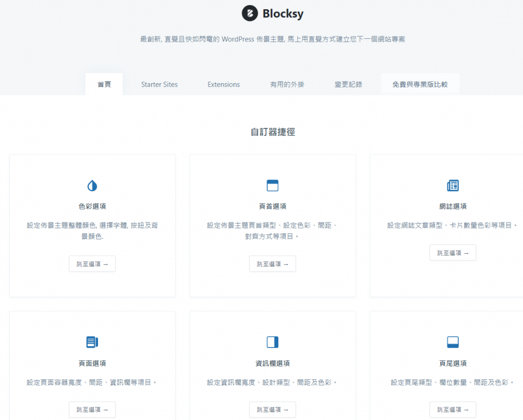Switch to the Extensions tab
Image resolution: width=523 pixels, height=420 pixels.
(x=224, y=84)
